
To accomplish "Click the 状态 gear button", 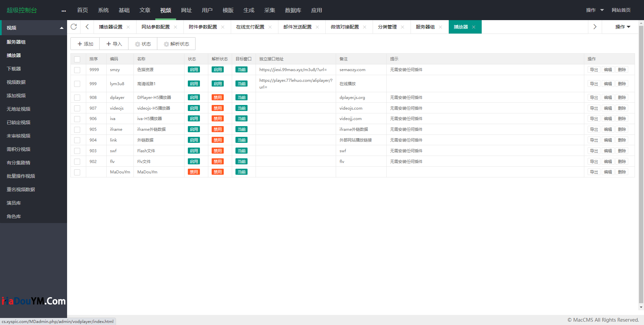I will click(143, 44).
